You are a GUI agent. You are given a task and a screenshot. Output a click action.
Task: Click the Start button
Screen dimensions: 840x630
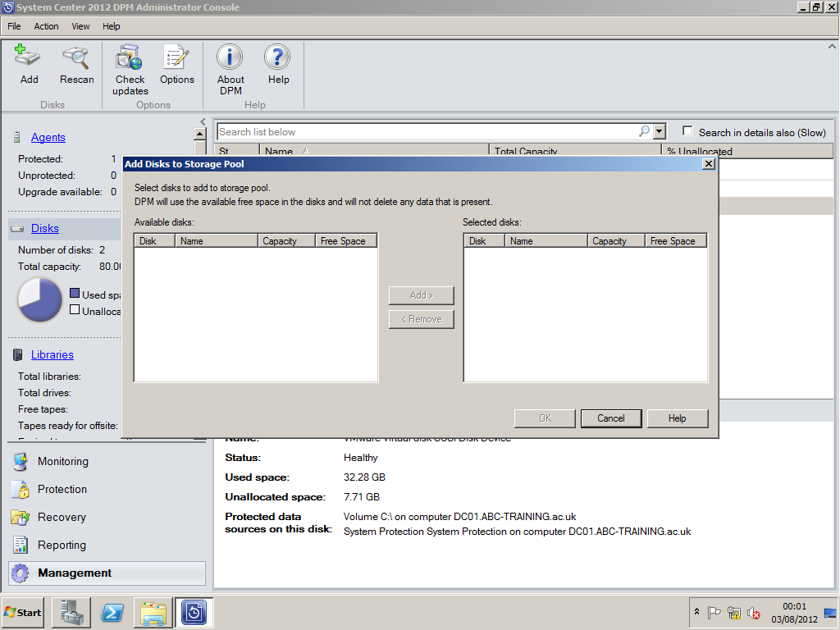point(22,612)
